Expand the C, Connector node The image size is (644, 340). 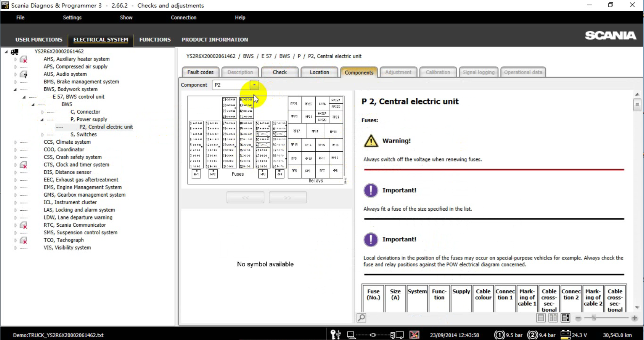tap(42, 112)
